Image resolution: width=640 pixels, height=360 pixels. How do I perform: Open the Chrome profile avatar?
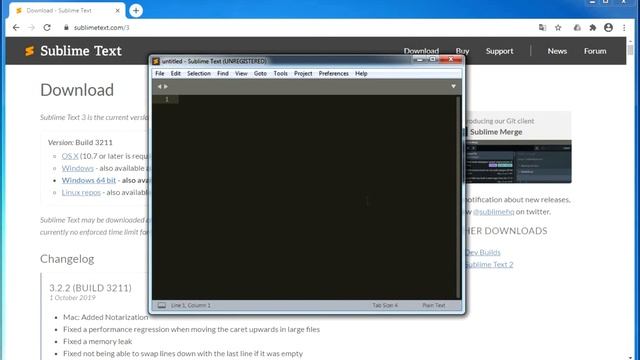pyautogui.click(x=608, y=27)
